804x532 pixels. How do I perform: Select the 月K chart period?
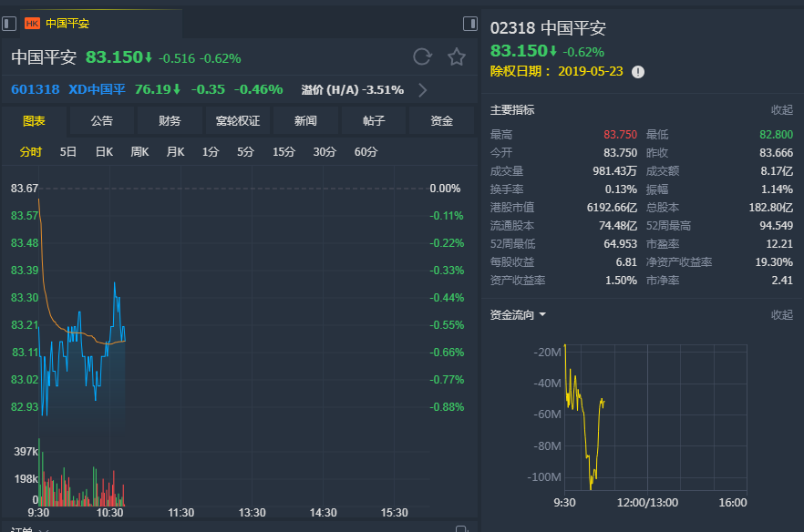(x=175, y=152)
